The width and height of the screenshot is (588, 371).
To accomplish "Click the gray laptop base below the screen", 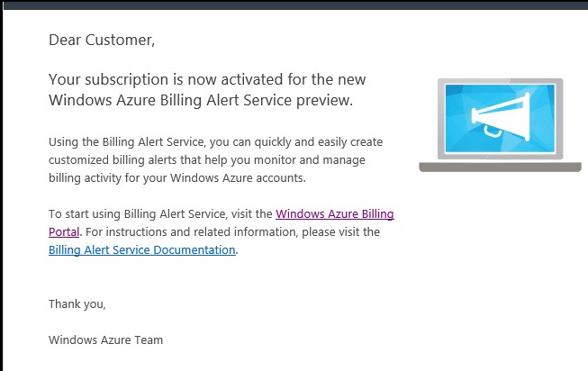I will [501, 166].
